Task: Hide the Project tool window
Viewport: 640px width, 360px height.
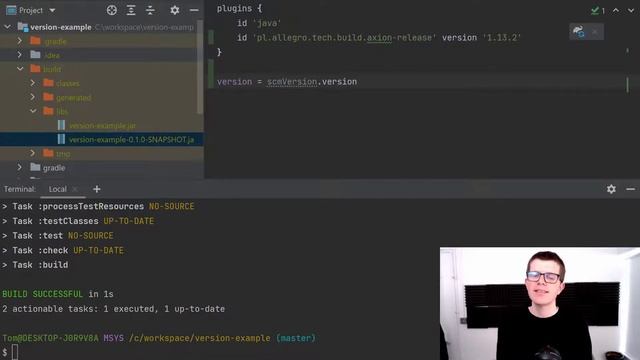Action: pyautogui.click(x=194, y=10)
